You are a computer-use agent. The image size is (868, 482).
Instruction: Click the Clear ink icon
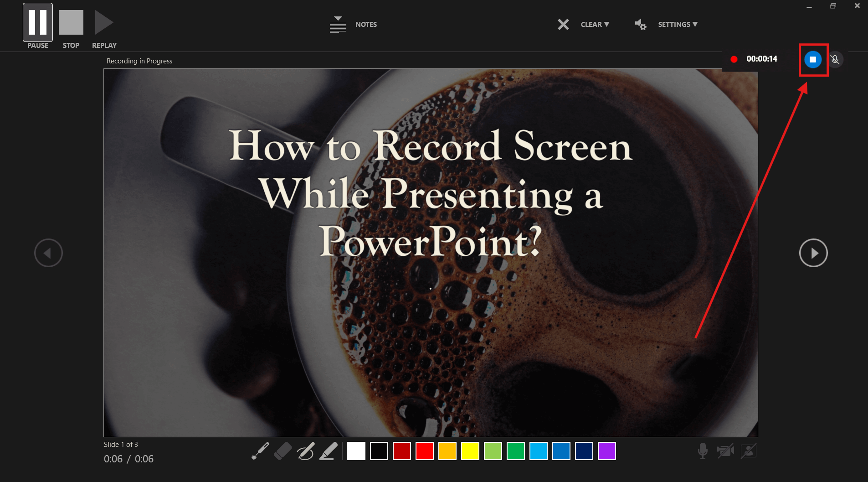coord(563,24)
